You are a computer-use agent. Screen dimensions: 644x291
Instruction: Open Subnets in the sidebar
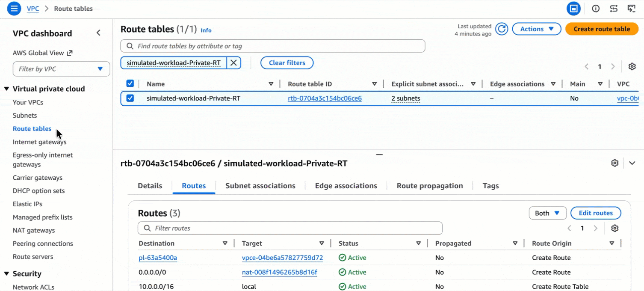25,116
